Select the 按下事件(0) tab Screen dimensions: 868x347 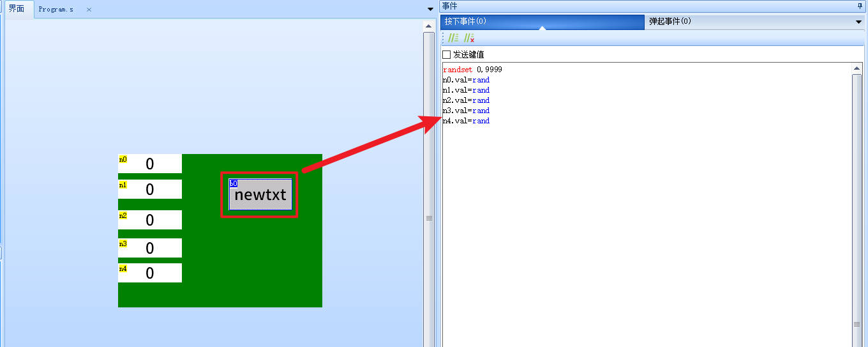tap(466, 22)
